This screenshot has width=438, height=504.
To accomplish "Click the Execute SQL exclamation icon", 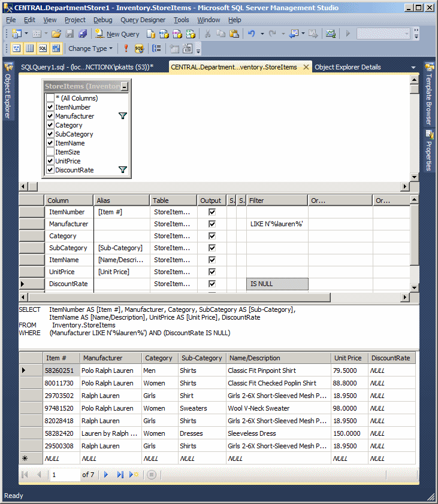I will tap(126, 48).
